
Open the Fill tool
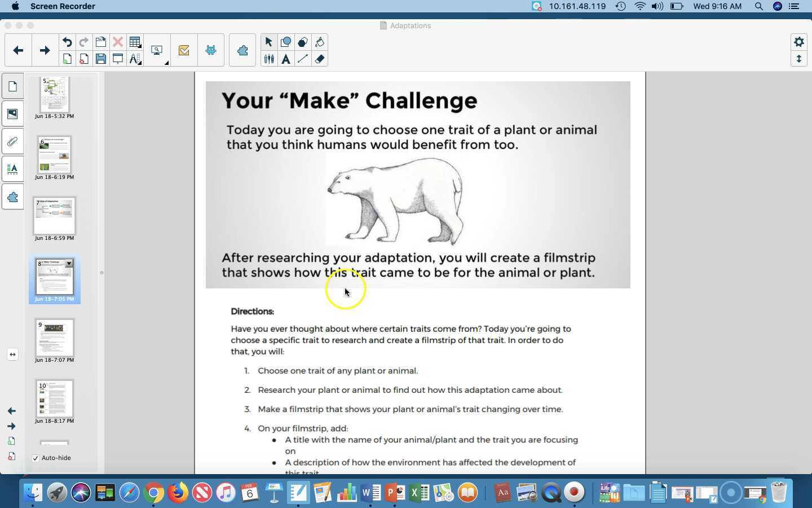320,42
